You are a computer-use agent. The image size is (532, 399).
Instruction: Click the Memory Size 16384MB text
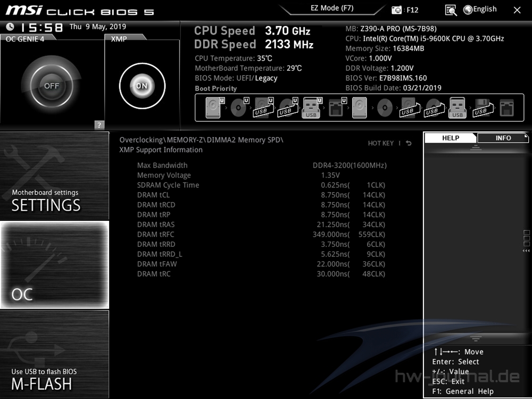pyautogui.click(x=385, y=48)
